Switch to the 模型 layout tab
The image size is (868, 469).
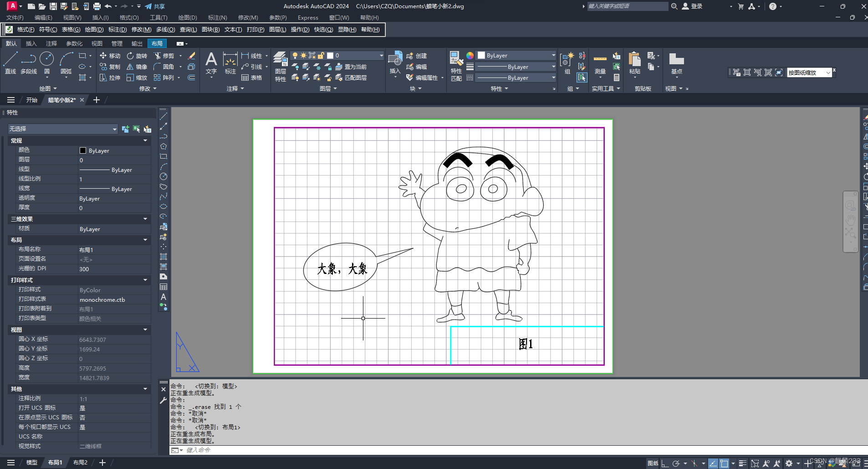[x=31, y=463]
